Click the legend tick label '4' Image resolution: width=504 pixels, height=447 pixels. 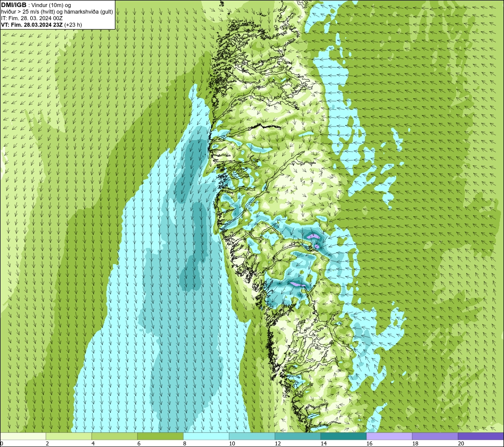pos(93,444)
